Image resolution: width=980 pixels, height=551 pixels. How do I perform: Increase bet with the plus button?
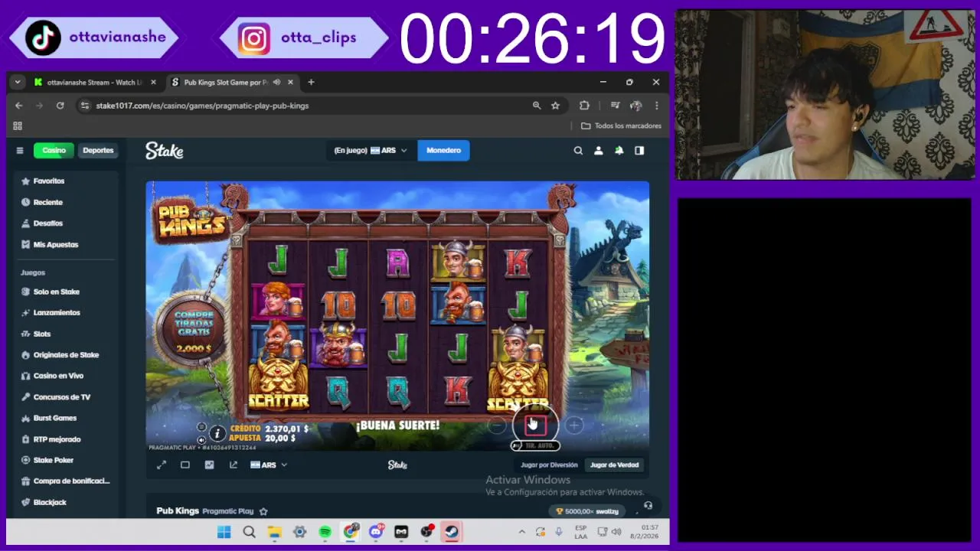[574, 425]
